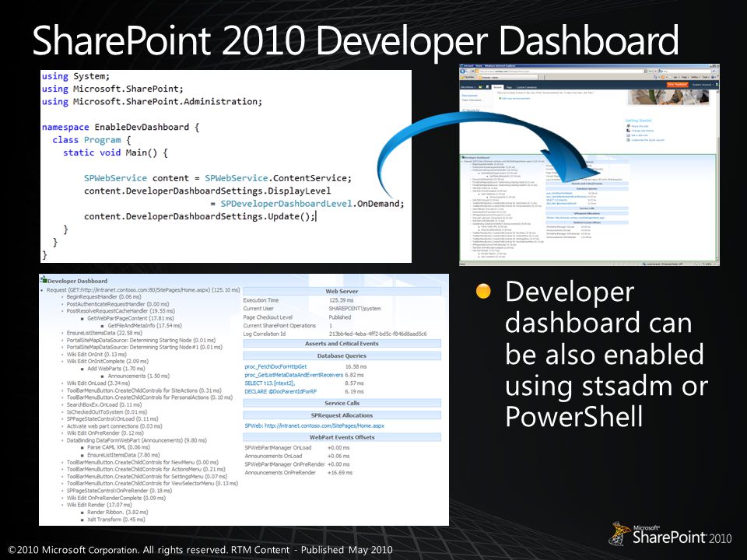The width and height of the screenshot is (747, 560).
Task: Click the SPPageStateControl:OnLoad (0.11 ms) row
Action: click(x=112, y=419)
